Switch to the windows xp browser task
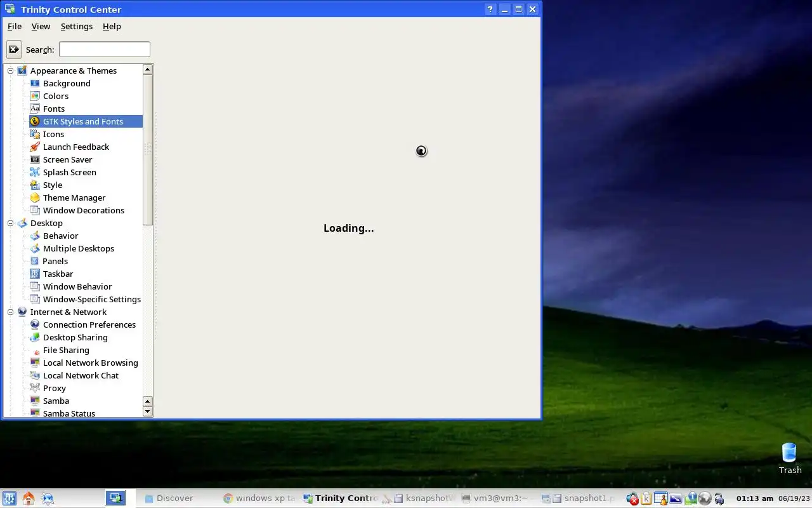This screenshot has width=812, height=508. pyautogui.click(x=259, y=498)
